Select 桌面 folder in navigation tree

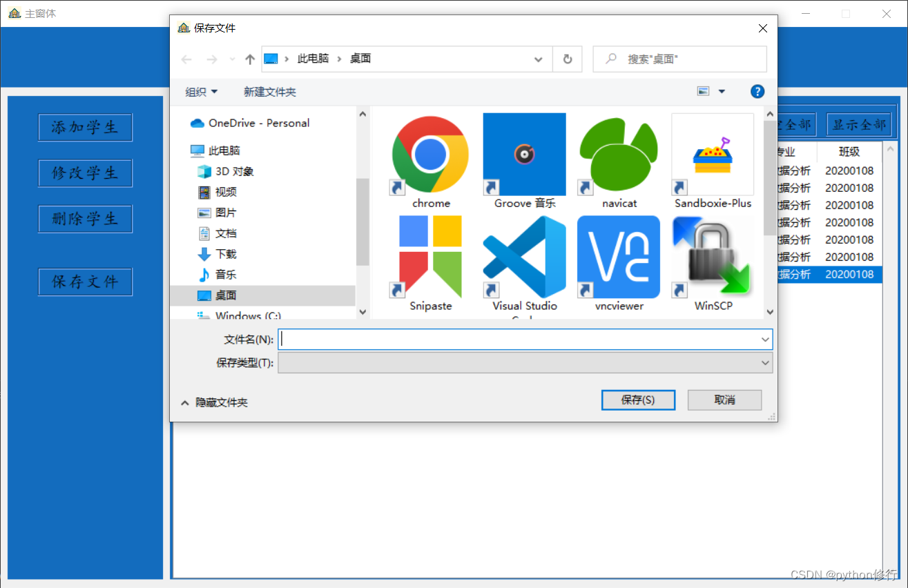(x=262, y=295)
